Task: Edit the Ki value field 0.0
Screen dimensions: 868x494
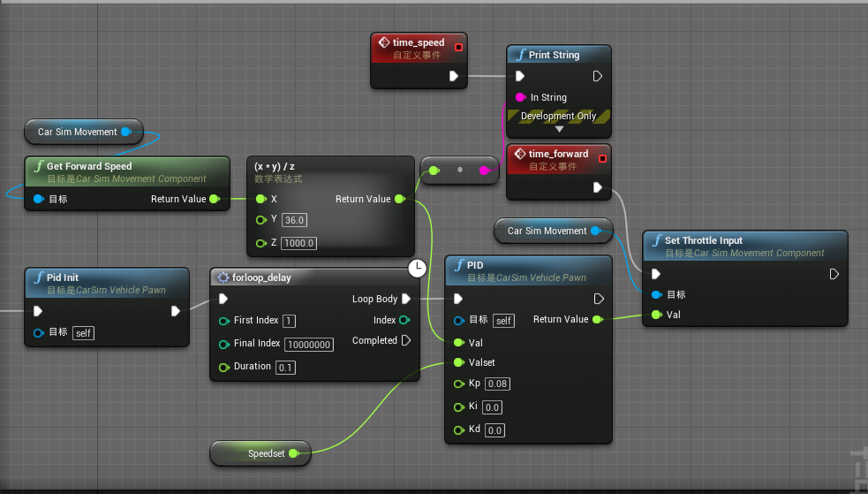Action: tap(492, 407)
